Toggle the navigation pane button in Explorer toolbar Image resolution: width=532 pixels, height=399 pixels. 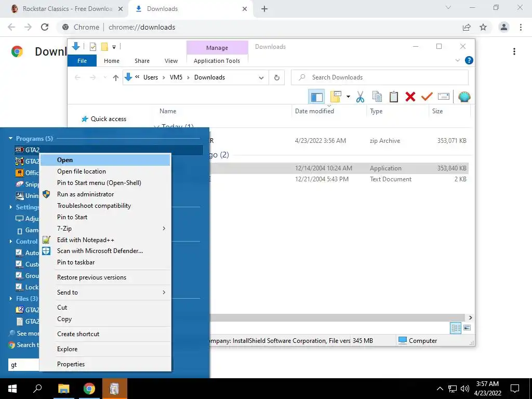coord(316,97)
